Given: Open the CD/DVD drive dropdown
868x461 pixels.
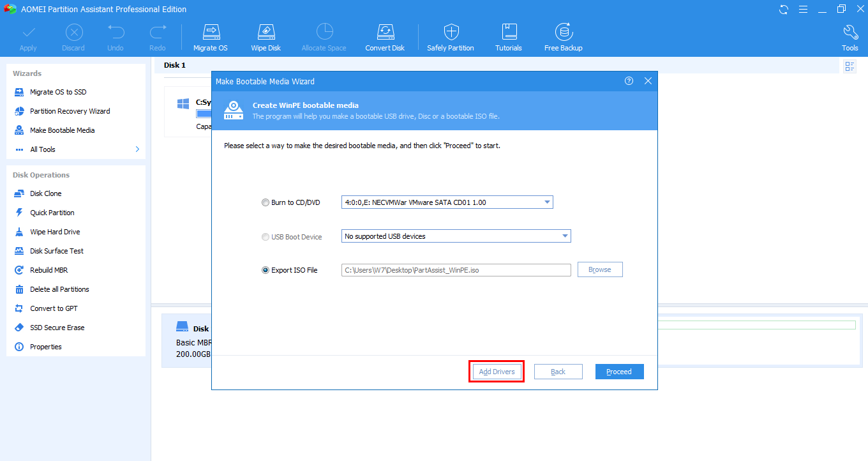Looking at the screenshot, I should [447, 202].
